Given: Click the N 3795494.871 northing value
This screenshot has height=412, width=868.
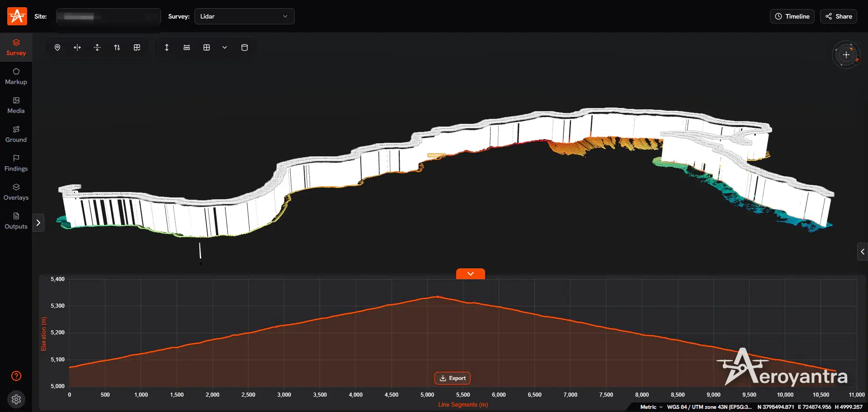Looking at the screenshot, I should coord(776,407).
